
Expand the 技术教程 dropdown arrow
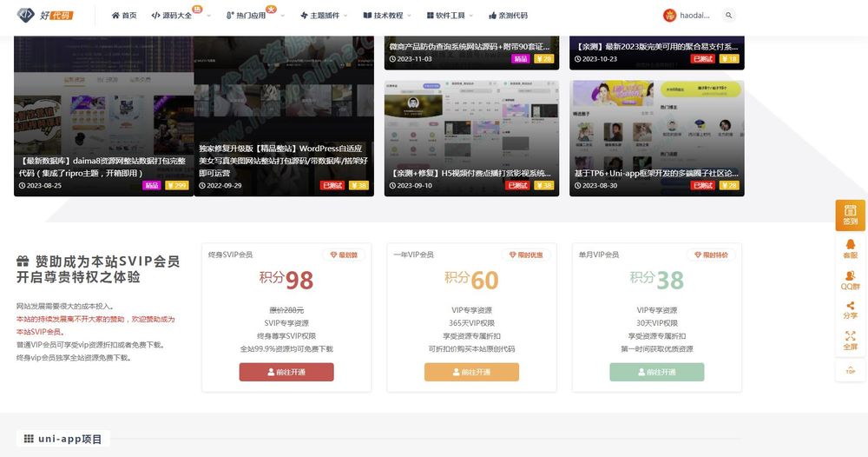(409, 16)
